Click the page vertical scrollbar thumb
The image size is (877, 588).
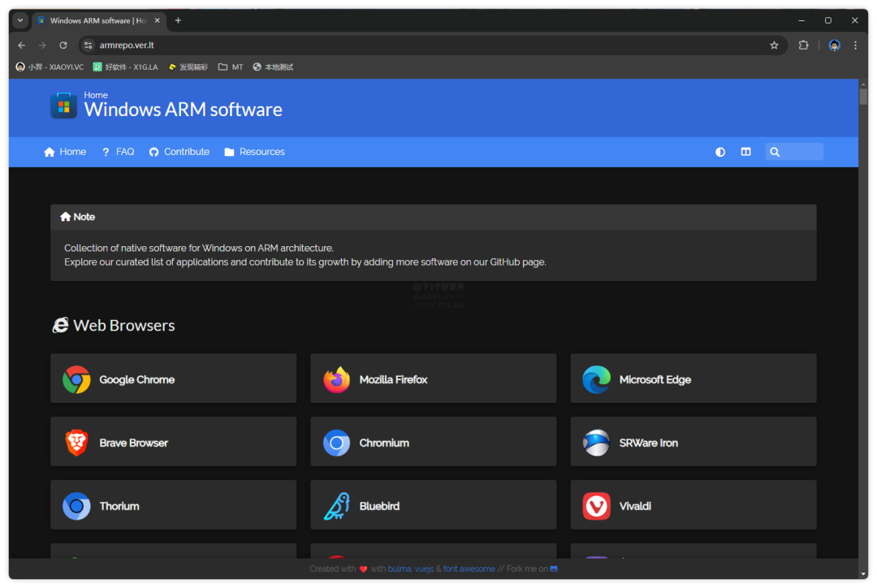pos(863,97)
